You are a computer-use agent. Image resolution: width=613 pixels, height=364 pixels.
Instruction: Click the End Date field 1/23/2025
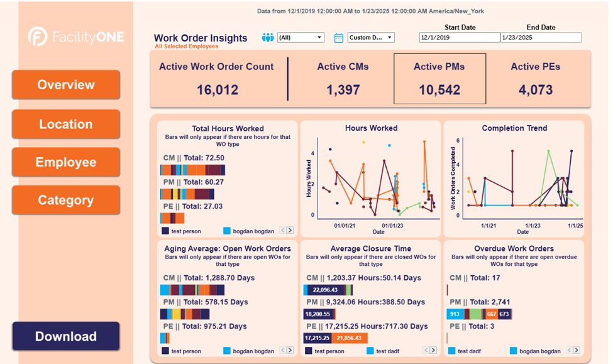tap(541, 38)
